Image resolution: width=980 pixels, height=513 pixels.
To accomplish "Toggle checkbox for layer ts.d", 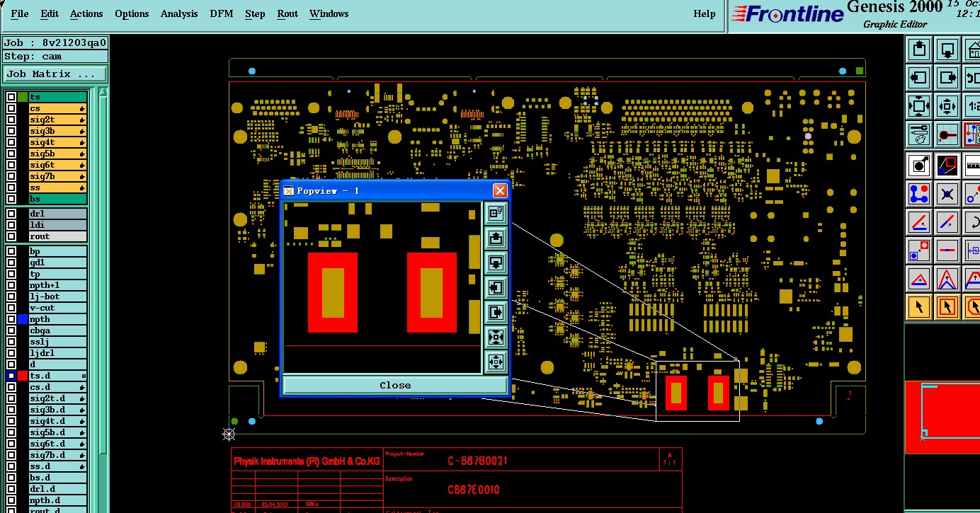I will [x=11, y=376].
